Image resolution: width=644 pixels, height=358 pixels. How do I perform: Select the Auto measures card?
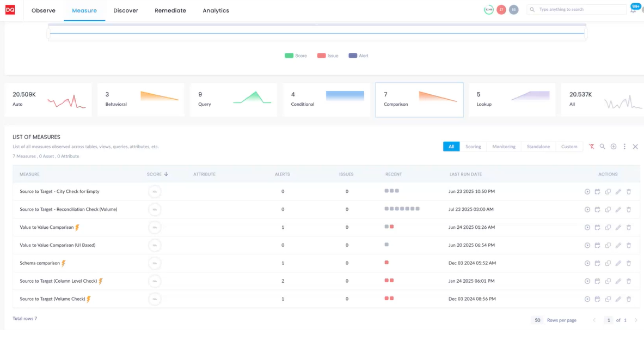click(48, 100)
